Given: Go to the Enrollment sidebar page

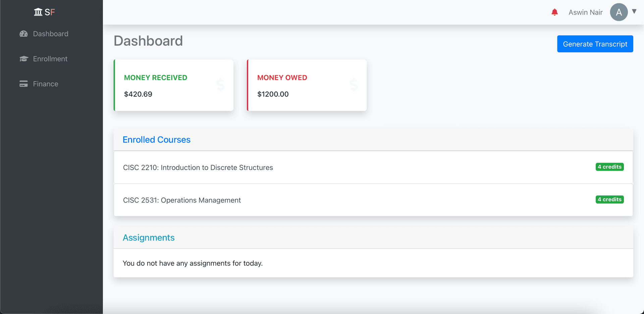Looking at the screenshot, I should coord(50,59).
